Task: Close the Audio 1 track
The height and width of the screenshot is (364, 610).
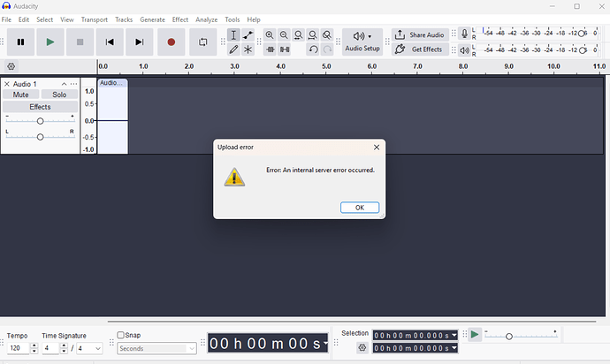Action: 6,84
